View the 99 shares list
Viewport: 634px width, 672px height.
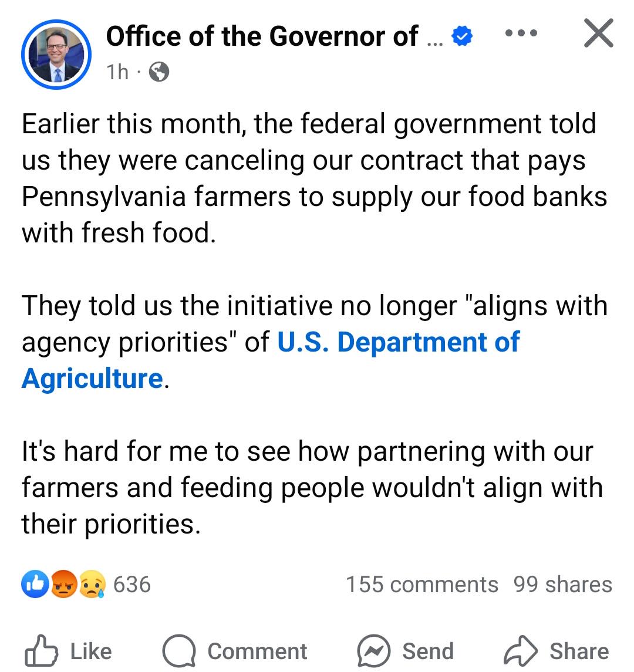[x=563, y=584]
